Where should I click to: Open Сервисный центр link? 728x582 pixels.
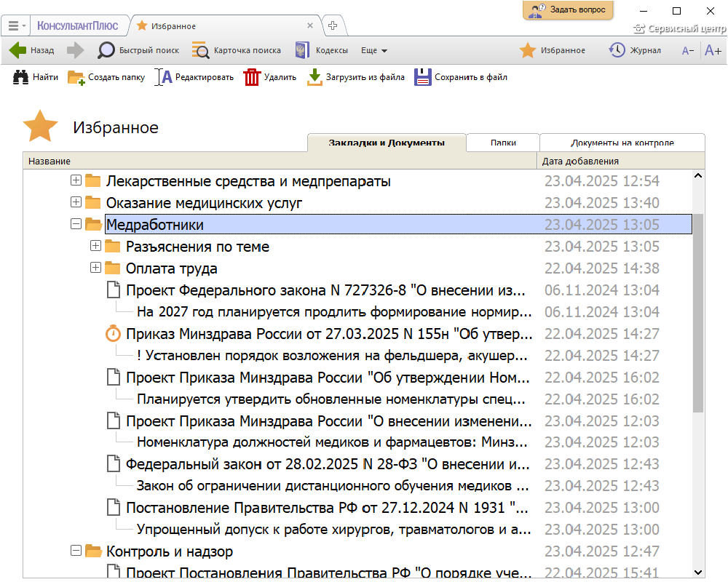tap(680, 29)
